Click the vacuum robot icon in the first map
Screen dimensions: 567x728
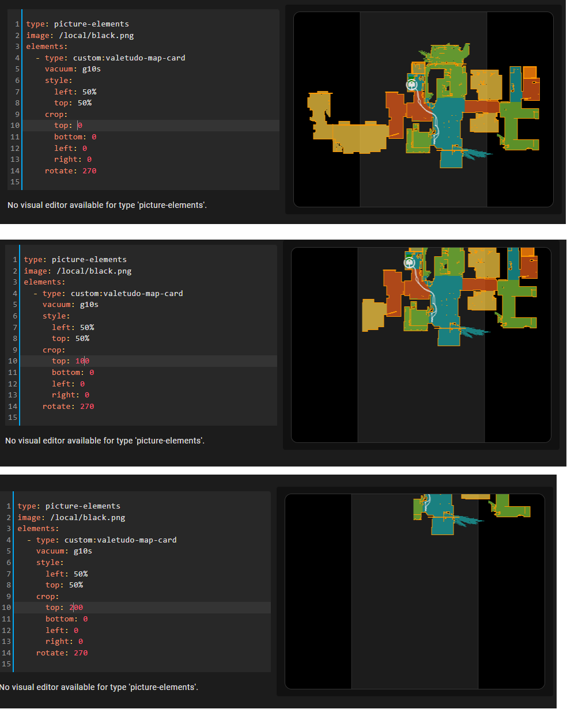tap(411, 84)
